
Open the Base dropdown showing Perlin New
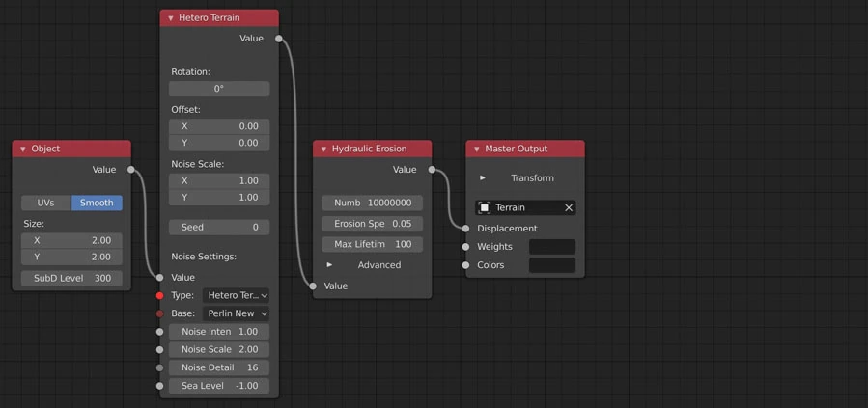236,313
